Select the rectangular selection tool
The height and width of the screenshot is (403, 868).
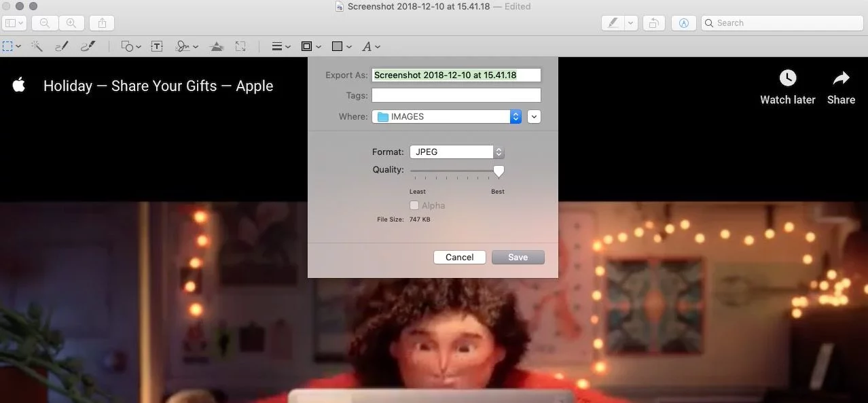(x=8, y=46)
